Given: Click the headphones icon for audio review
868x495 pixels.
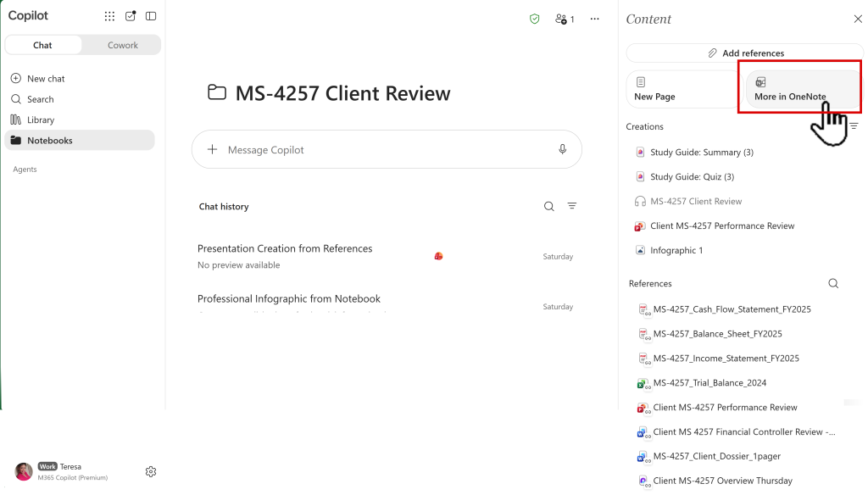Looking at the screenshot, I should tap(640, 201).
